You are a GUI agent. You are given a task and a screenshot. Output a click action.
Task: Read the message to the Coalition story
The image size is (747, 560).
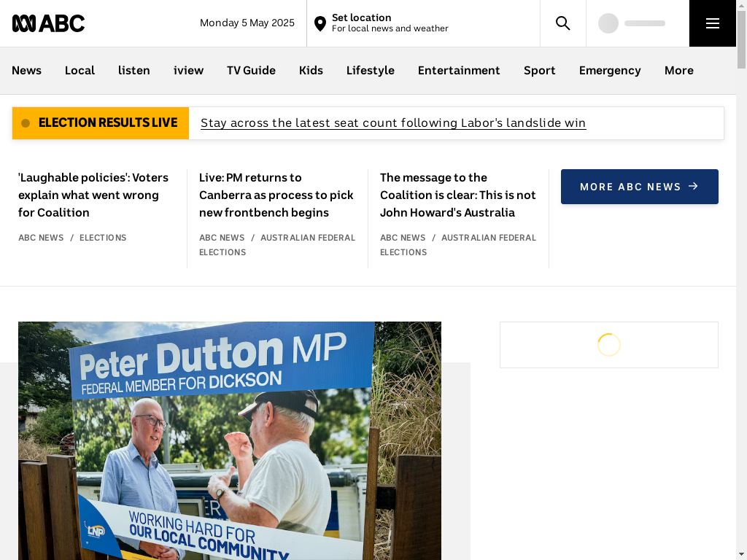pyautogui.click(x=458, y=195)
